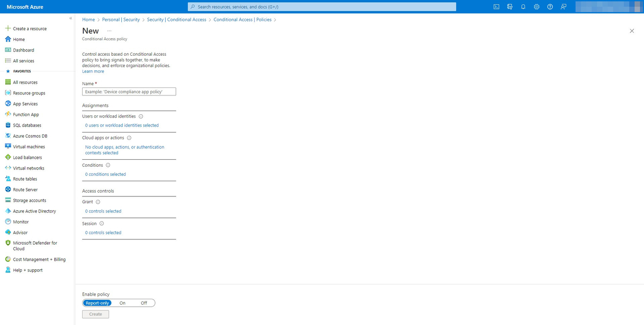Open Microsoft Defender for Cloud shield icon

pos(8,243)
